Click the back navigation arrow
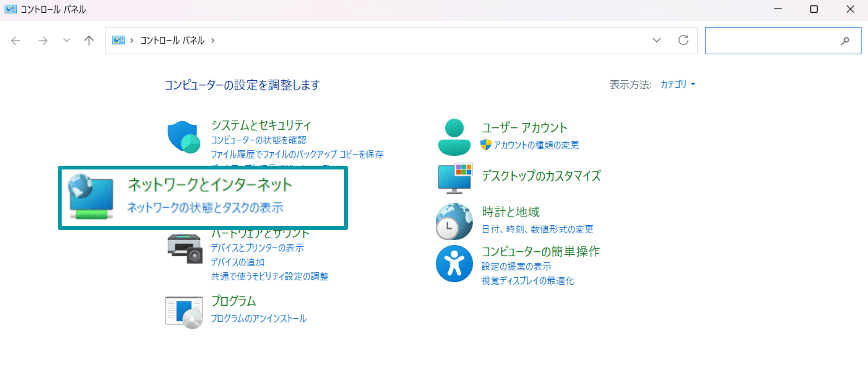 [15, 41]
